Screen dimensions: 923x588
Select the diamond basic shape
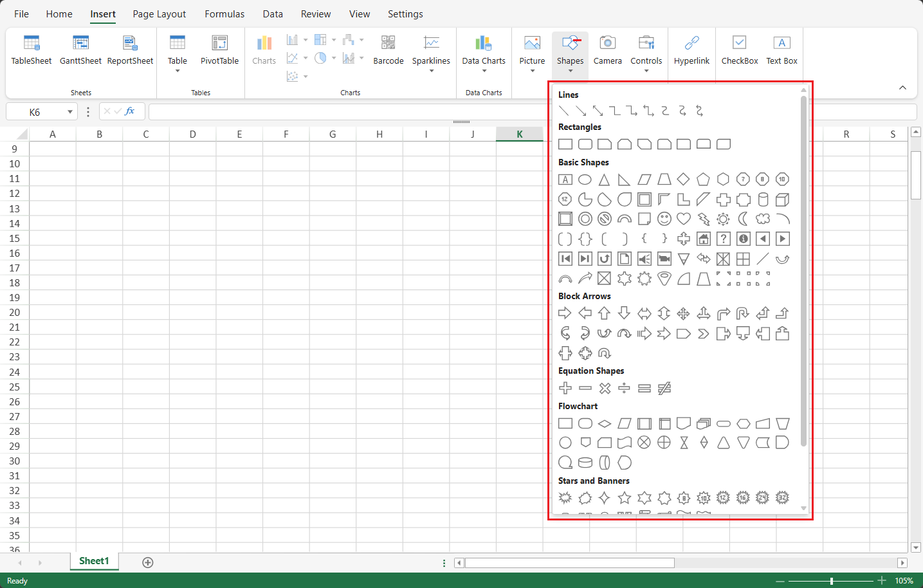pyautogui.click(x=684, y=179)
